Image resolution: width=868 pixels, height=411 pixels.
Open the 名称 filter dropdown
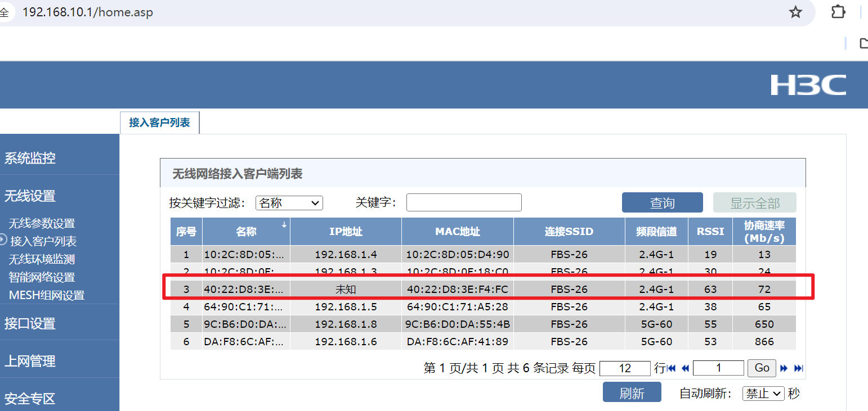289,203
